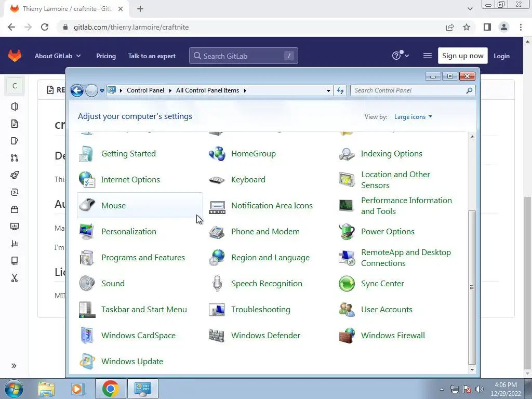The height and width of the screenshot is (399, 532).
Task: Open the Windows CardSpace icon
Action: 87,336
